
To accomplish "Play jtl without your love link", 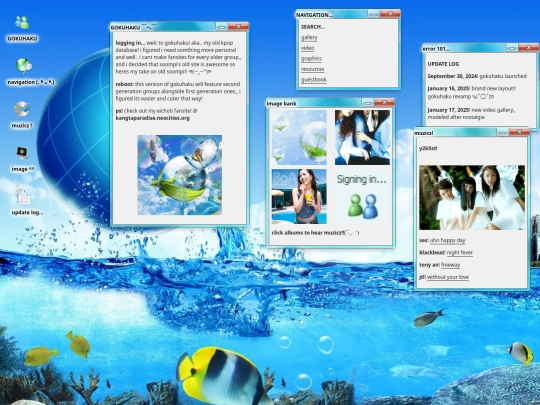I will coord(448,277).
